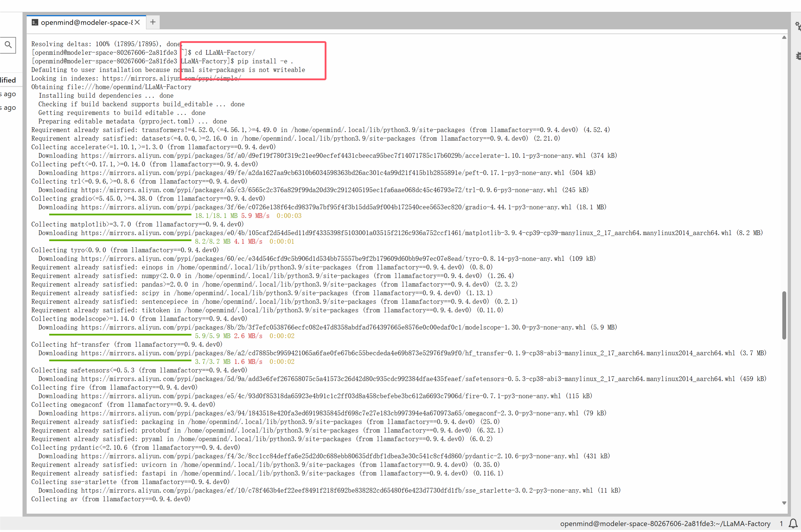Open the debugger bug icon in right sidebar
The width and height of the screenshot is (801, 532).
[798, 56]
